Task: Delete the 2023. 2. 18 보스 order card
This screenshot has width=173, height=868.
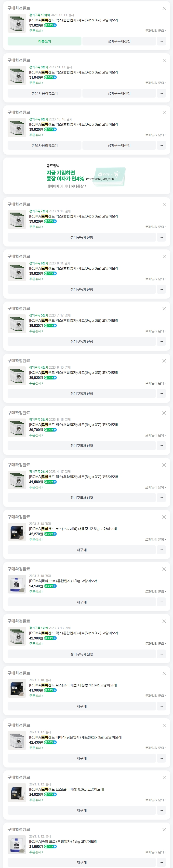Action: pyautogui.click(x=164, y=673)
